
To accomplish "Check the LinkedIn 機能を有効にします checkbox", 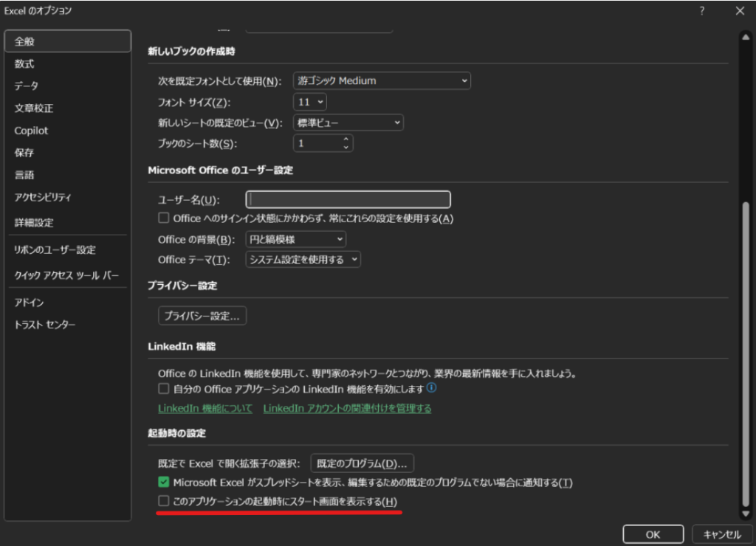I will (164, 388).
